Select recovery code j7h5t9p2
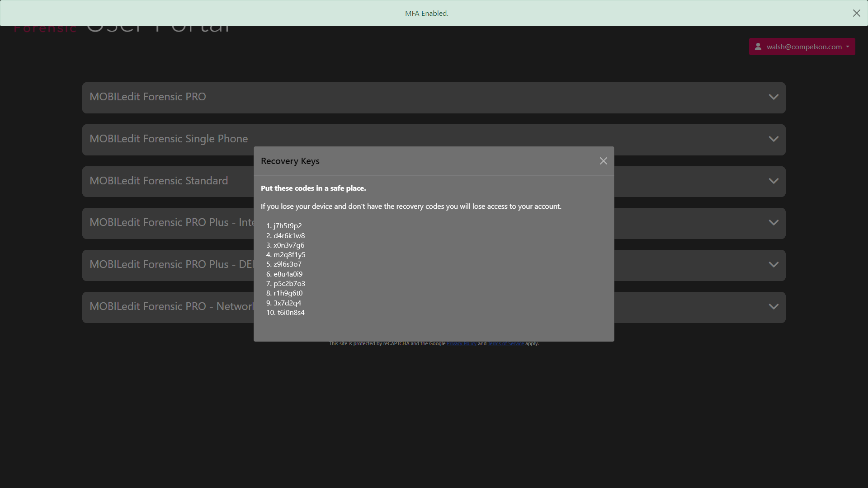The image size is (868, 488). click(x=288, y=226)
